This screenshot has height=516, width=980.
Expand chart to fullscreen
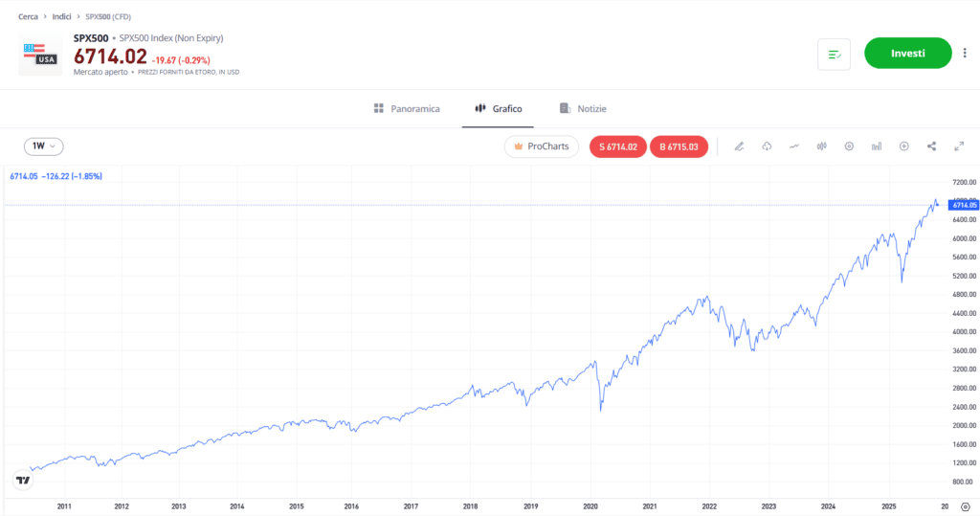click(x=959, y=146)
